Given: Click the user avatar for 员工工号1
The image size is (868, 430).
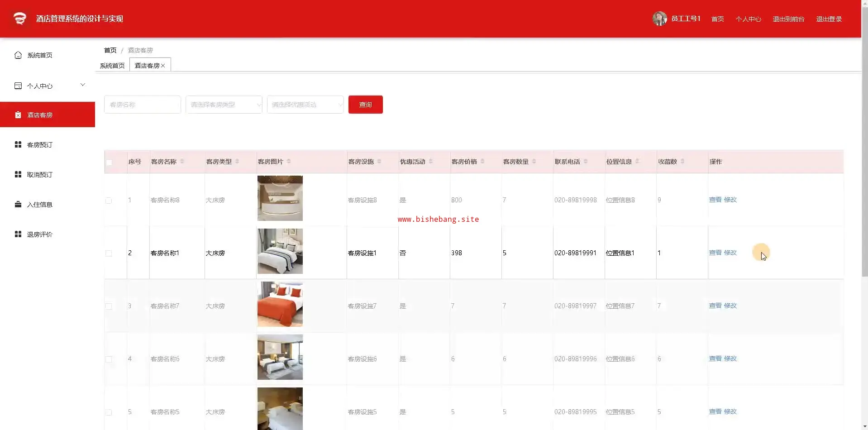Looking at the screenshot, I should 659,19.
